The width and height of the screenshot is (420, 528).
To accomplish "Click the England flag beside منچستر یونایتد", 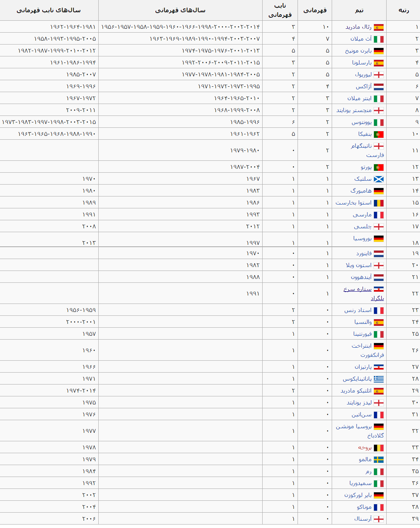I will point(379,111).
